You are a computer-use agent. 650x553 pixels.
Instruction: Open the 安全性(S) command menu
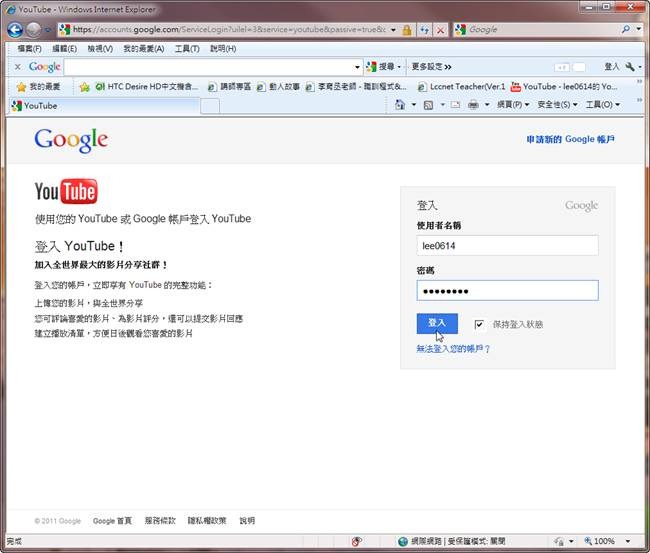pos(557,105)
